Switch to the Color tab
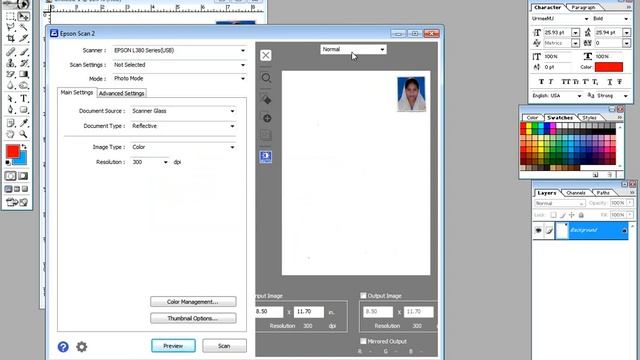Image resolution: width=640 pixels, height=360 pixels. coord(532,118)
